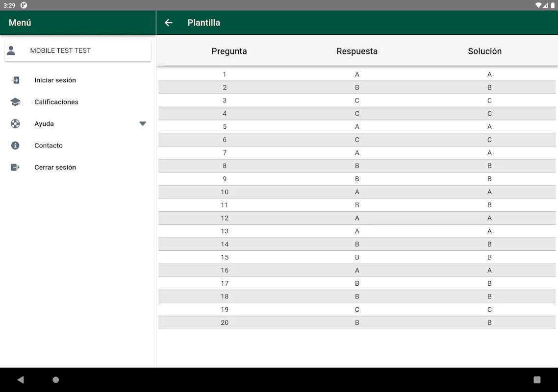Click Solución value for question 16

489,270
